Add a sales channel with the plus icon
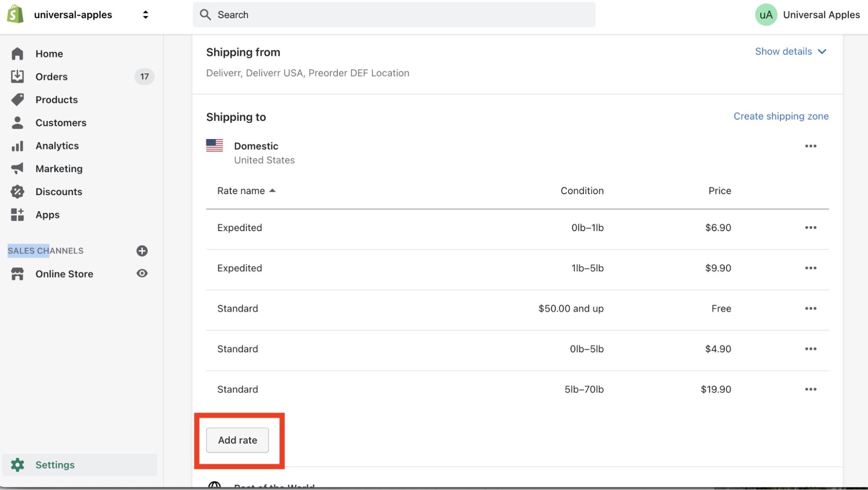Viewport: 868px width, 490px height. tap(142, 251)
